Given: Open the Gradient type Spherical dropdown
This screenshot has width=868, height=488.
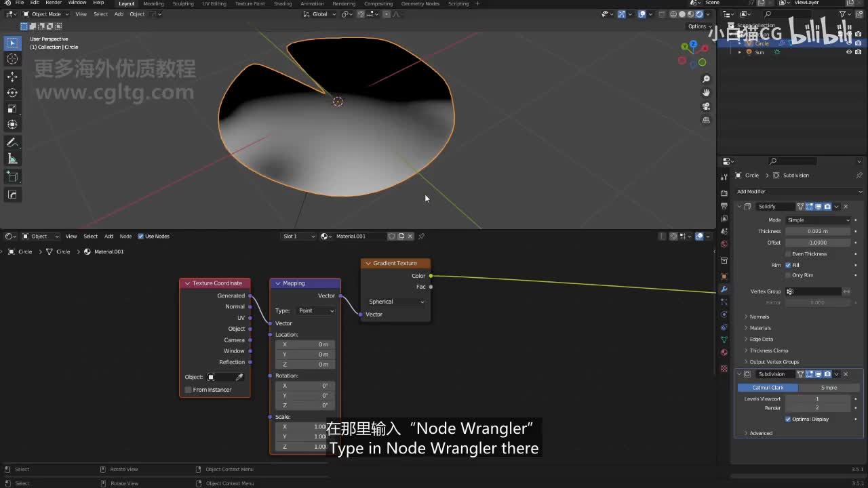Looking at the screenshot, I should [396, 302].
